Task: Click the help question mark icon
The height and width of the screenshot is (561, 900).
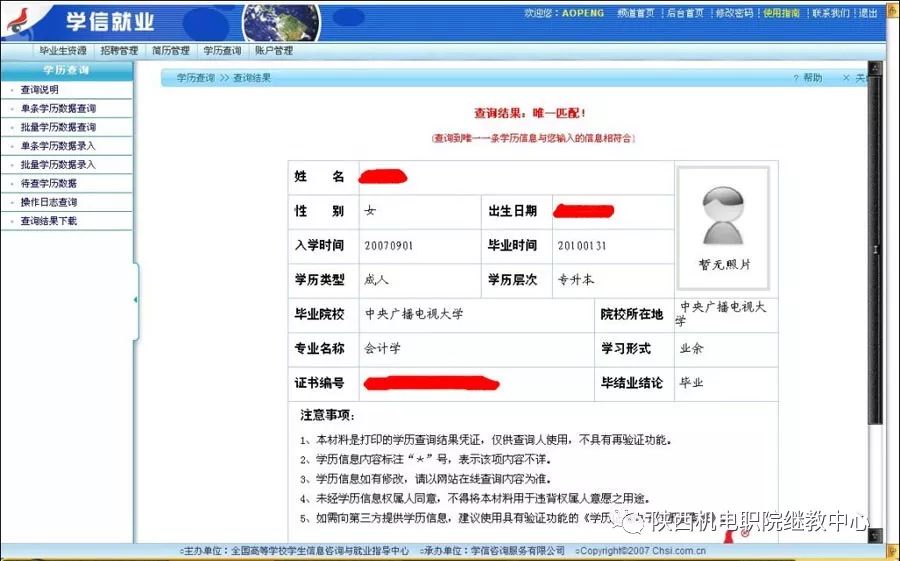Action: coord(796,78)
